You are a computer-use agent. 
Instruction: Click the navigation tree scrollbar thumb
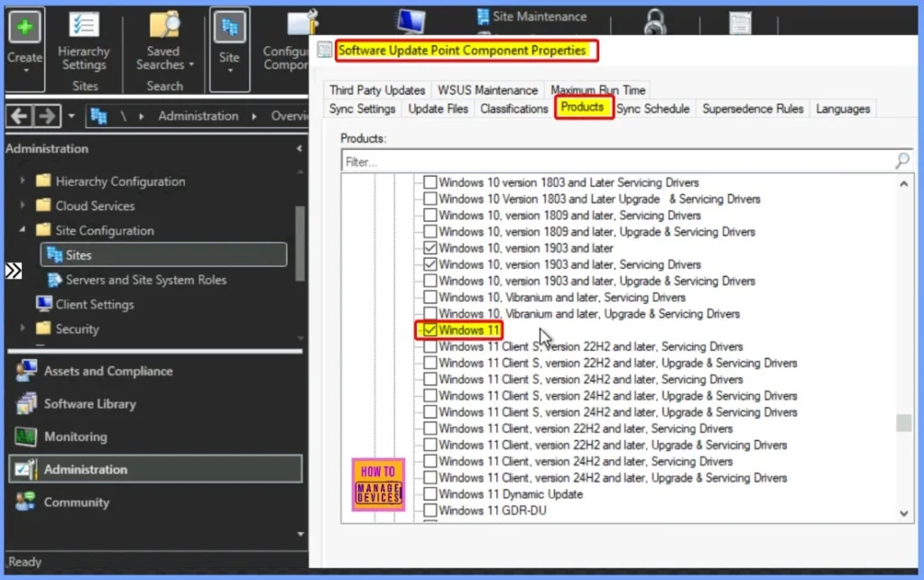(x=300, y=243)
